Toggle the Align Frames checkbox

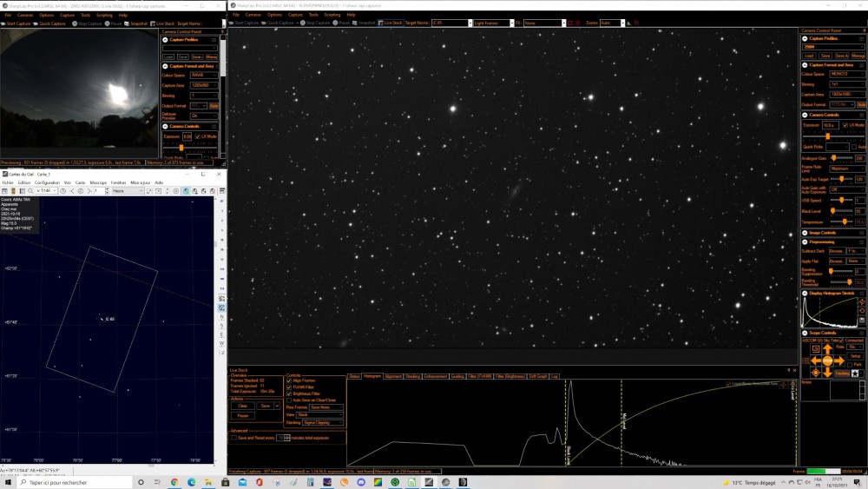click(289, 380)
